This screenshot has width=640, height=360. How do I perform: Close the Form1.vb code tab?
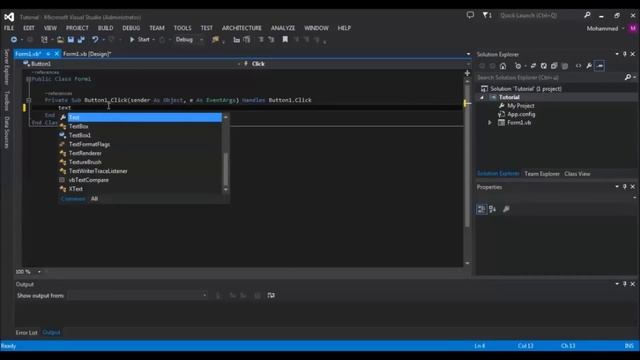pyautogui.click(x=57, y=54)
